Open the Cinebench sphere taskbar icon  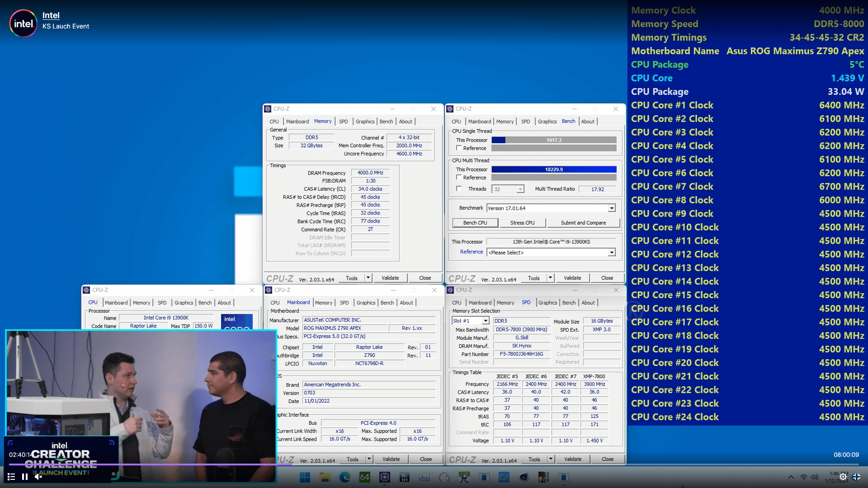pos(524,477)
